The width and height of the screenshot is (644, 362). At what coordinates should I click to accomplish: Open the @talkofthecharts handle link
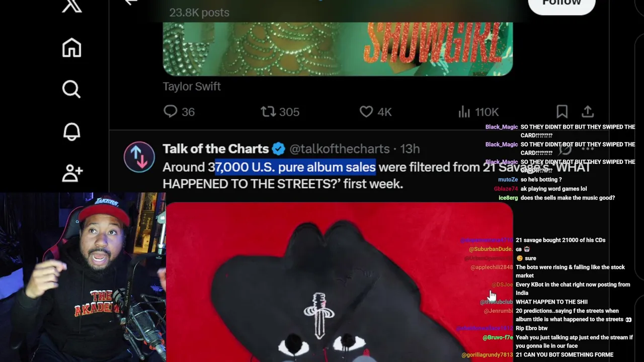pyautogui.click(x=340, y=149)
